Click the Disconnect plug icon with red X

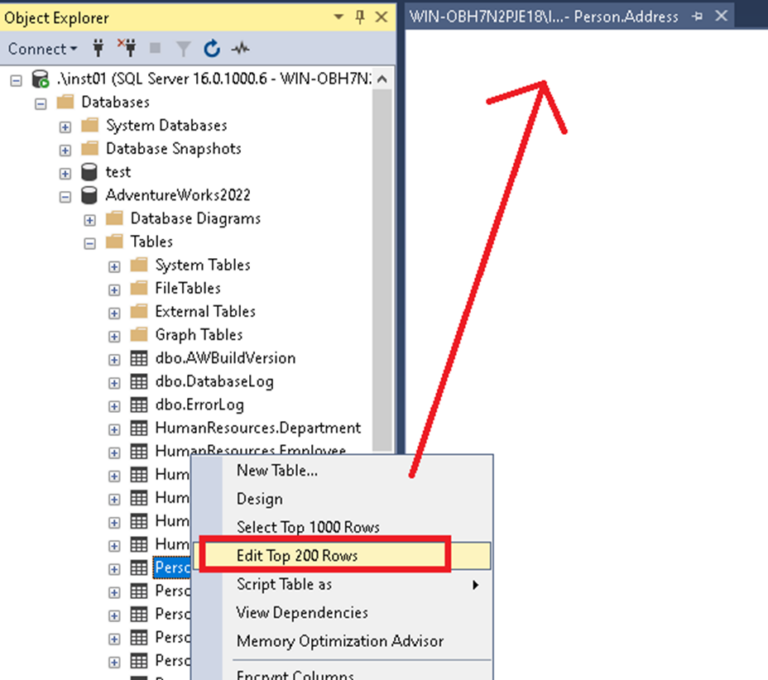pos(126,48)
